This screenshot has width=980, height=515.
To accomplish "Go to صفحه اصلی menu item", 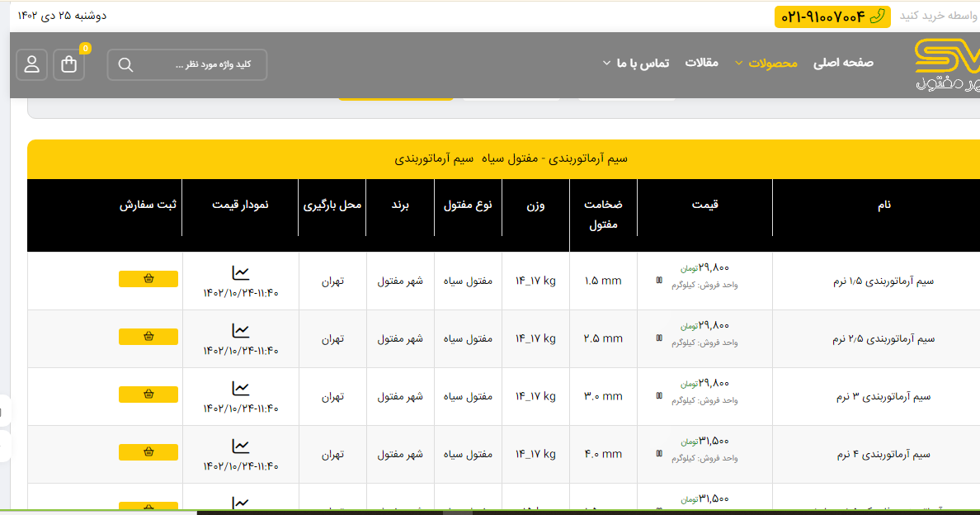I will tap(843, 63).
